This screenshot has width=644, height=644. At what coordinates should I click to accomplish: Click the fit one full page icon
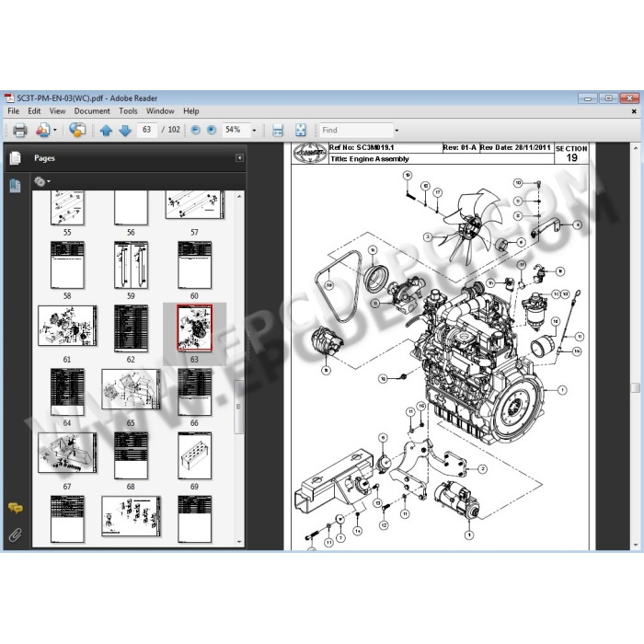(x=301, y=131)
